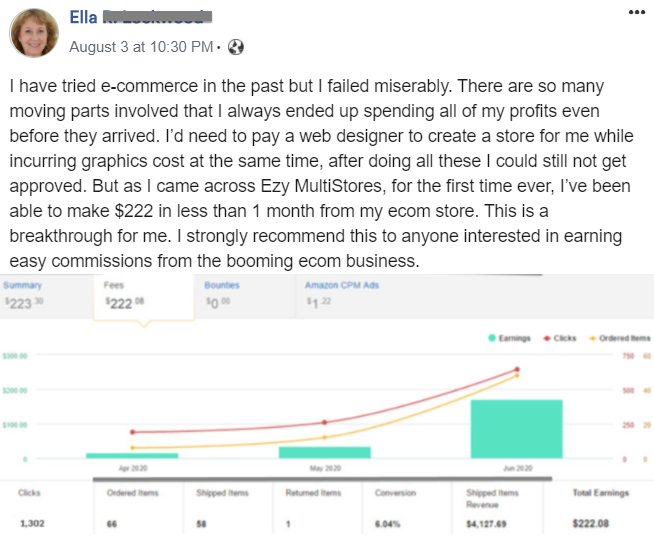
Task: Open the August 3 post timestamp
Action: [141, 46]
